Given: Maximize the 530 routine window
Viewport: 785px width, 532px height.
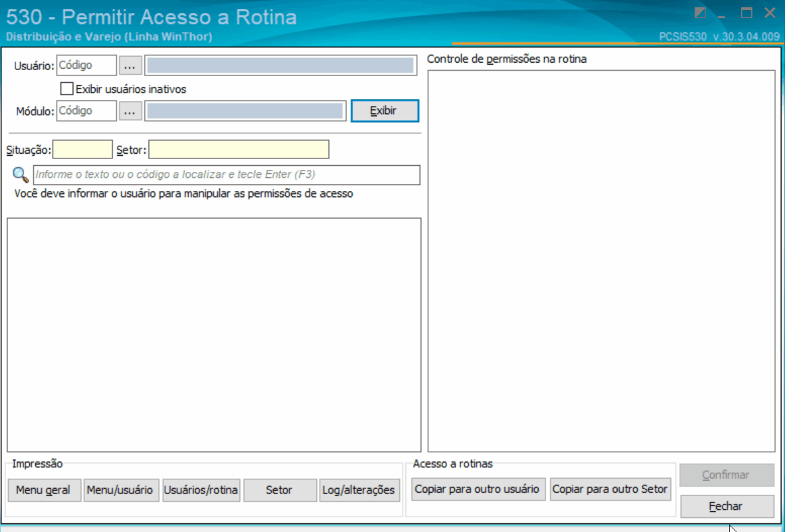Looking at the screenshot, I should point(747,13).
